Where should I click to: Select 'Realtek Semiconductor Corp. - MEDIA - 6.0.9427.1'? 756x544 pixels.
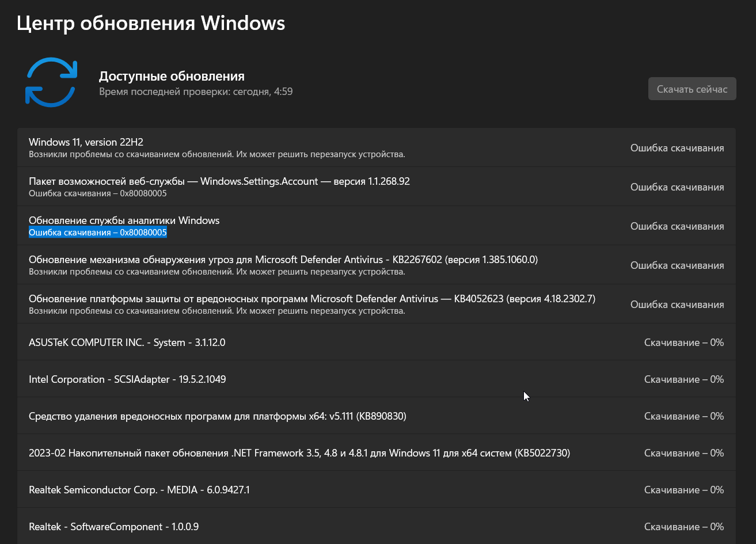pos(139,490)
